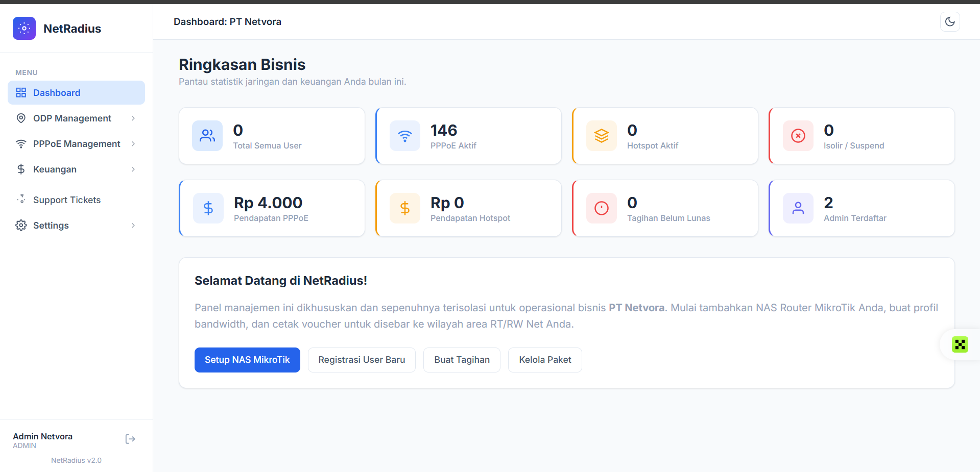This screenshot has height=472, width=980.
Task: Click the red X icon on Isolir / Suspend card
Action: pyautogui.click(x=798, y=136)
